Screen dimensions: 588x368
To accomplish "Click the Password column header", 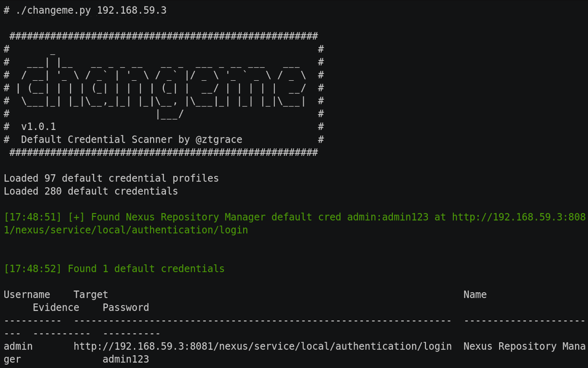I will pos(126,308).
